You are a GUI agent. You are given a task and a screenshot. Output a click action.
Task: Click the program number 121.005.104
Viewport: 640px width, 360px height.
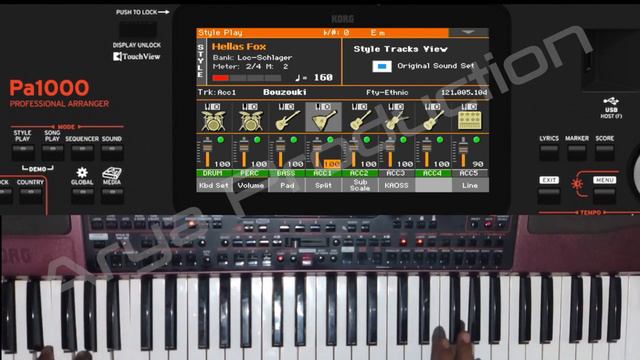coord(464,93)
